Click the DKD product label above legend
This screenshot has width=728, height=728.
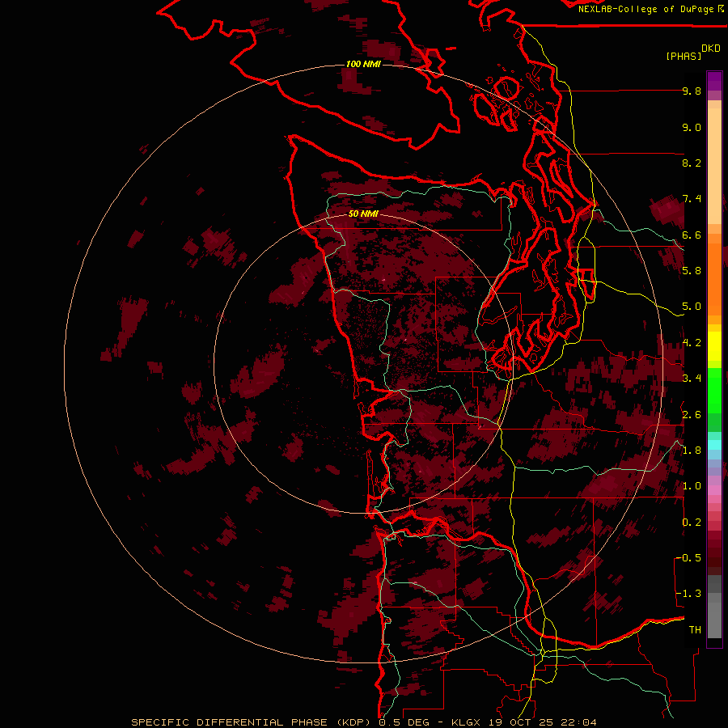(x=711, y=49)
